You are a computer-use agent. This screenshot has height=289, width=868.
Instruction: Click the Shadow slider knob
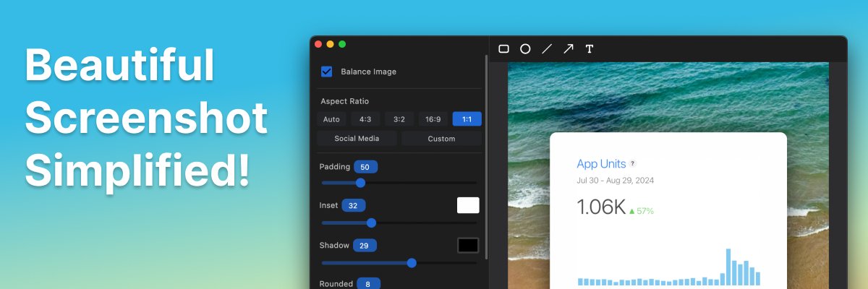point(412,263)
